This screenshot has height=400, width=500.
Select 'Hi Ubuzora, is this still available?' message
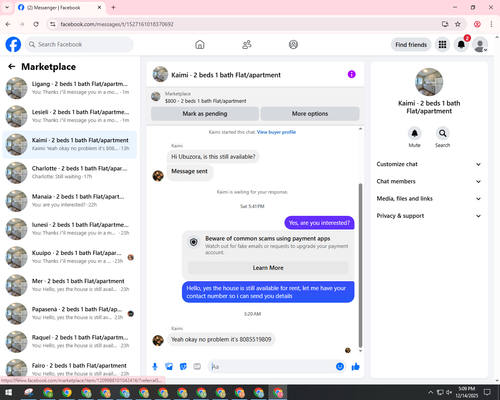[x=213, y=157]
